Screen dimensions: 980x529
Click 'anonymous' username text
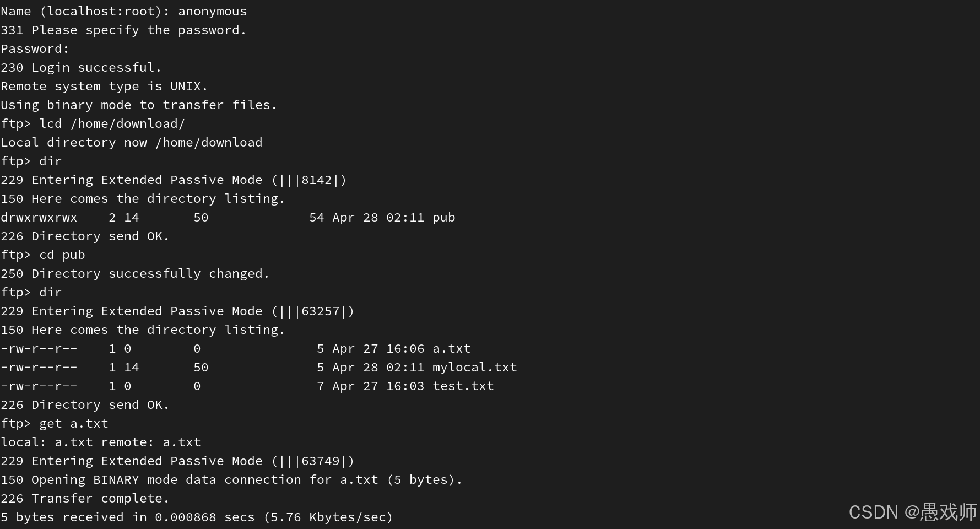pyautogui.click(x=212, y=11)
